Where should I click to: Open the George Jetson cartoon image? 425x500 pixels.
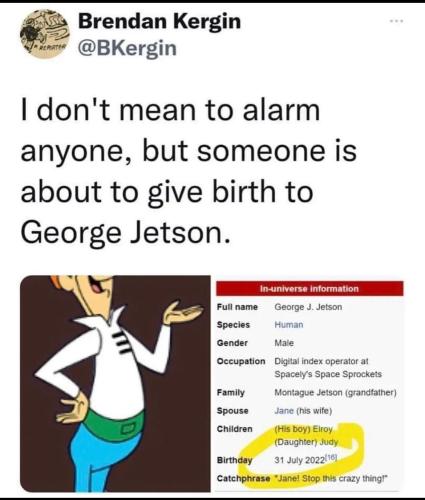click(x=115, y=383)
